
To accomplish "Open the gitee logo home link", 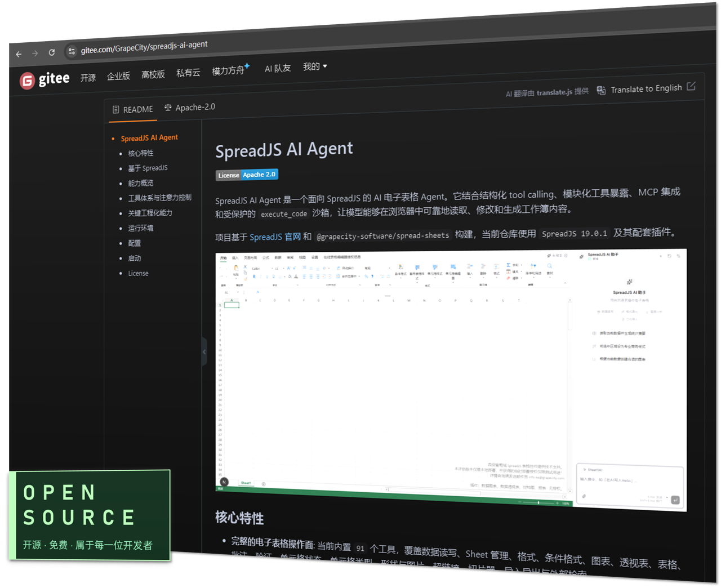I will click(44, 79).
